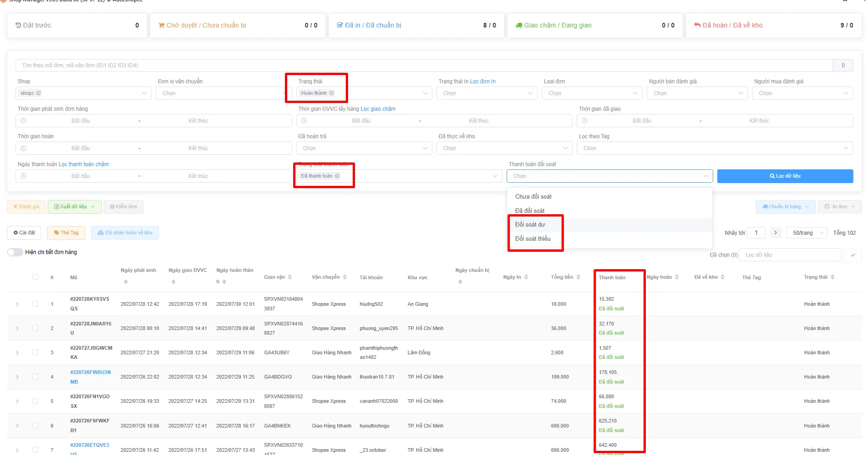Choose Đã đối soát option
This screenshot has height=455, width=868.
click(x=609, y=211)
